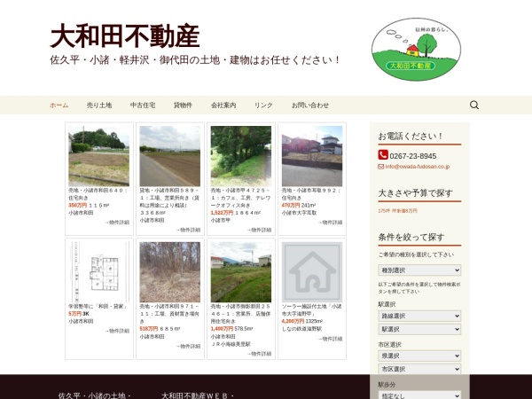Screen dimensions: 532x399
Task: Click the email envelope icon
Action: click(x=381, y=167)
